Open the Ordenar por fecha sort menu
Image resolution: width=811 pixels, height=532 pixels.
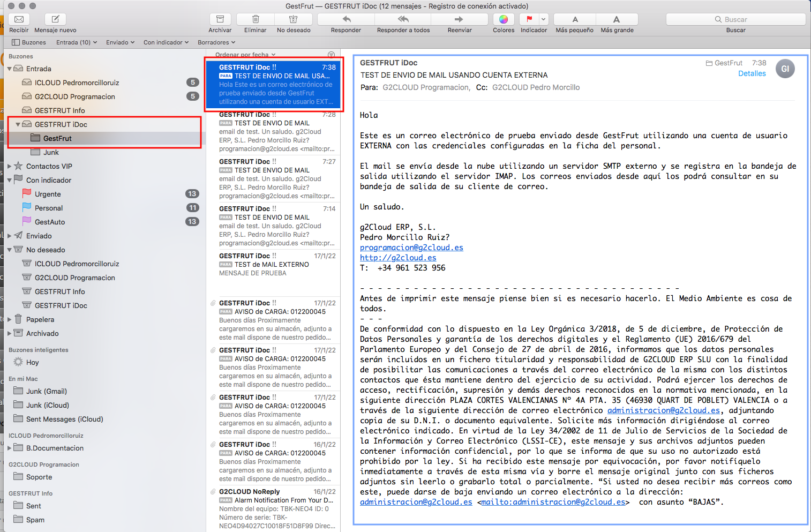point(245,55)
